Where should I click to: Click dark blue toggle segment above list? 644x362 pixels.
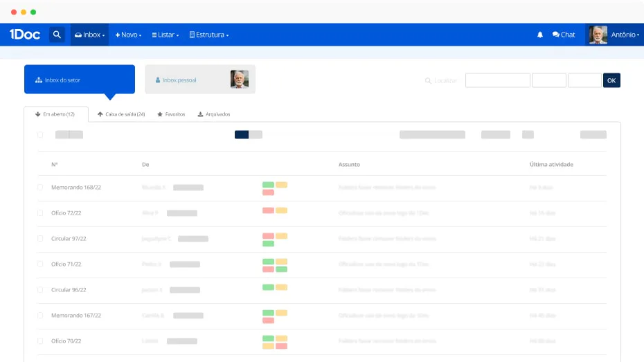[x=242, y=134]
